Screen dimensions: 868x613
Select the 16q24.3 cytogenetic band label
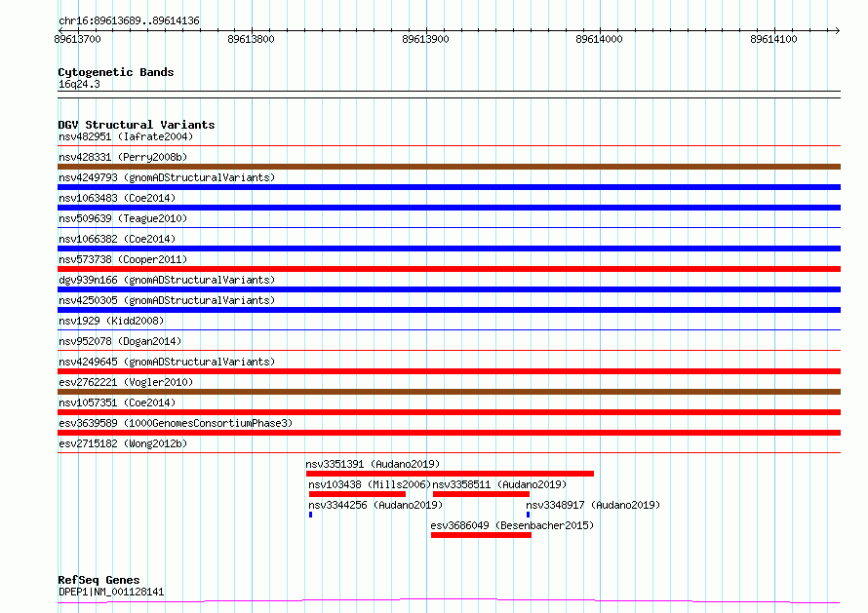pyautogui.click(x=79, y=84)
